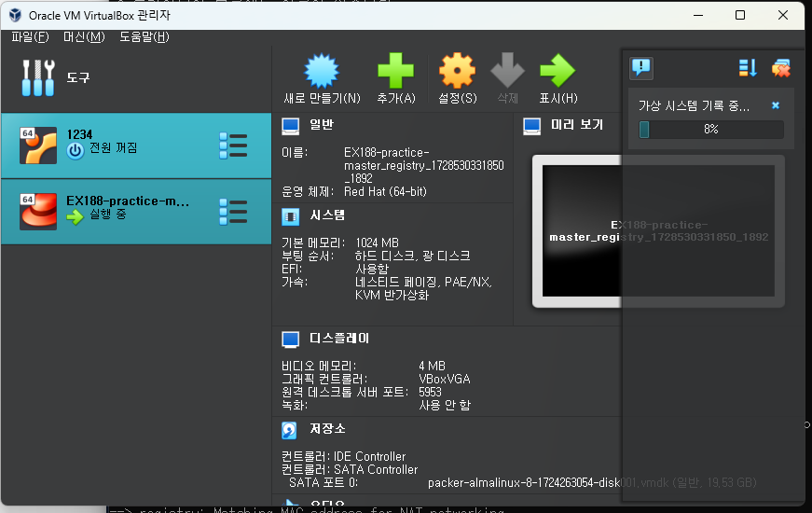Click the 일반 section header
This screenshot has height=513, width=812.
322,125
